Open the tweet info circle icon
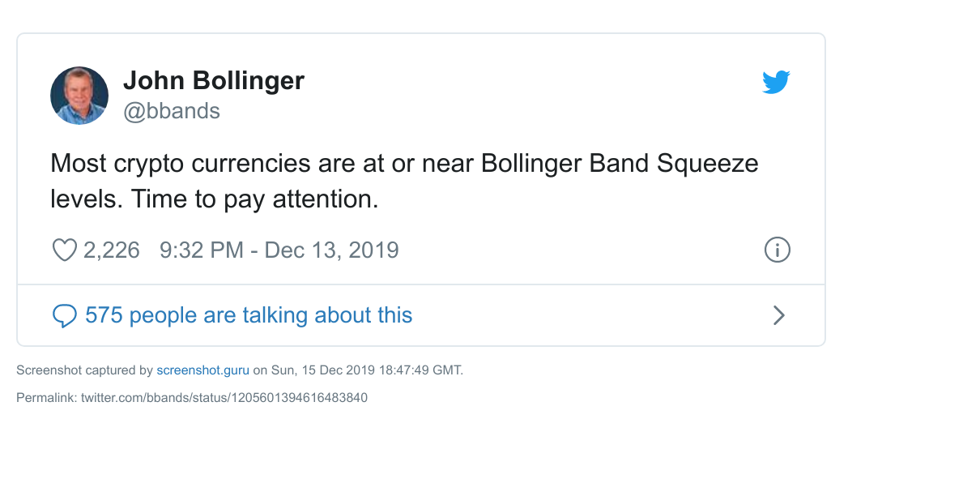Screen dimensions: 980x496 pos(777,250)
